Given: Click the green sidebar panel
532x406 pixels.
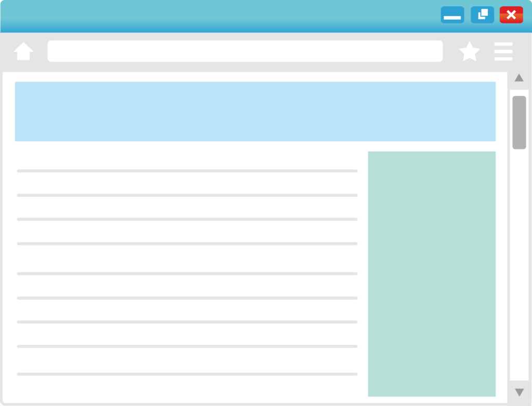Looking at the screenshot, I should pyautogui.click(x=432, y=274).
